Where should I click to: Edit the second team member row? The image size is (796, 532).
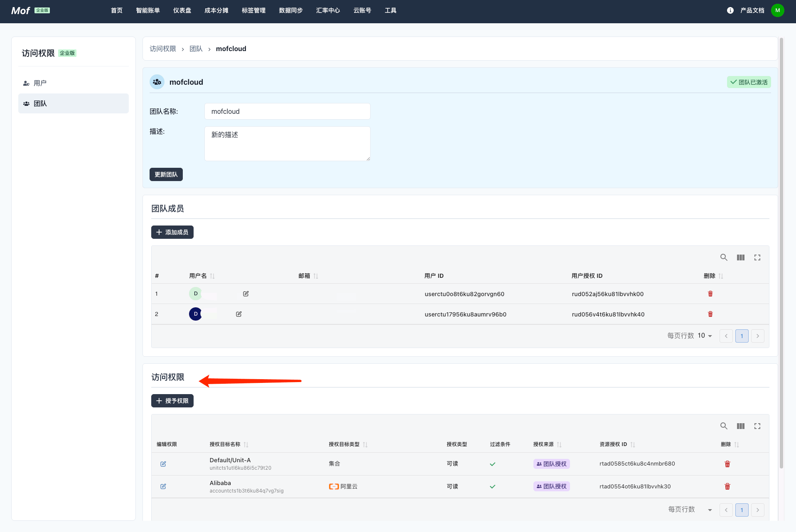click(239, 314)
